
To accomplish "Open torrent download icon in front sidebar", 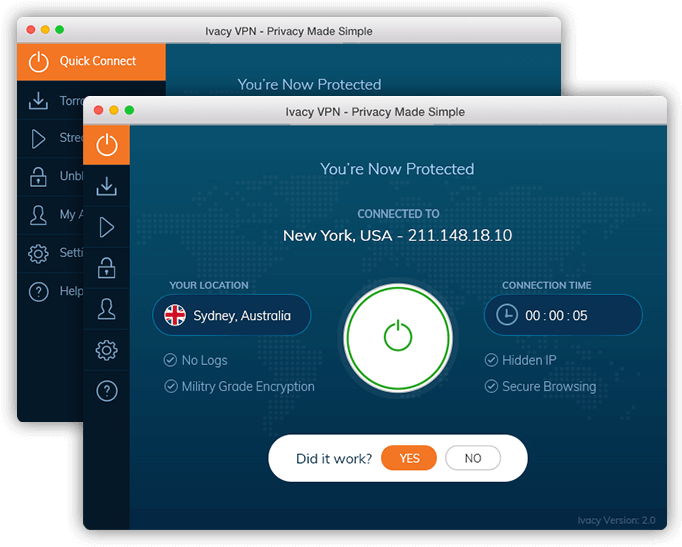I will click(x=107, y=186).
